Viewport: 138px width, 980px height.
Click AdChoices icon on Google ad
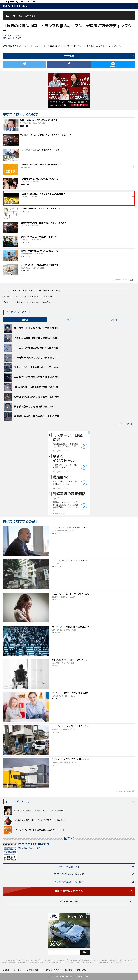coord(89,433)
